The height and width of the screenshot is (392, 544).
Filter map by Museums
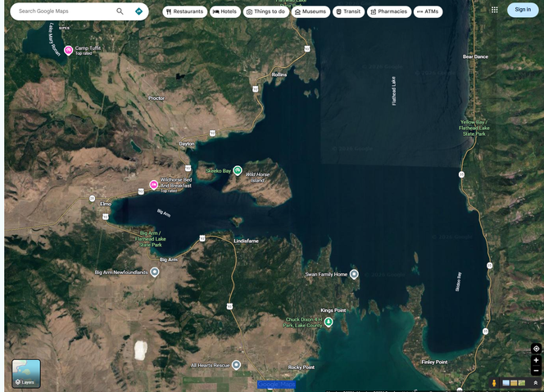coord(311,11)
